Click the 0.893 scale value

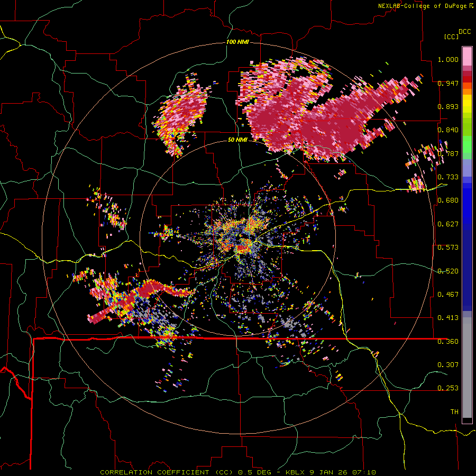(448, 106)
